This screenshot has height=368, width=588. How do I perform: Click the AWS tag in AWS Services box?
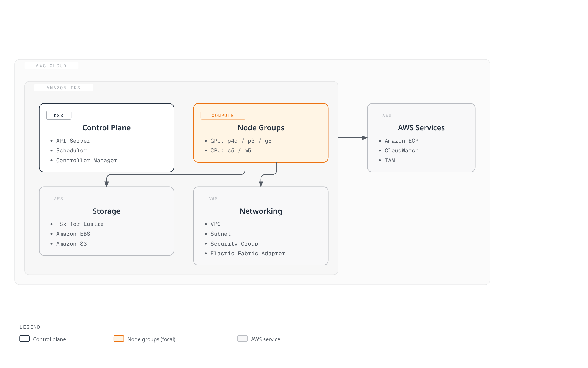pos(387,116)
